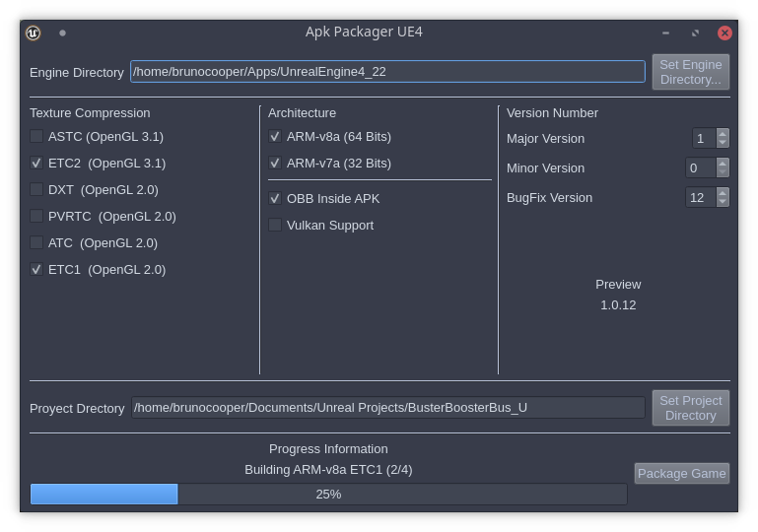Focus the Engine Directory path field
Viewport: 758px width, 532px height.
point(387,72)
